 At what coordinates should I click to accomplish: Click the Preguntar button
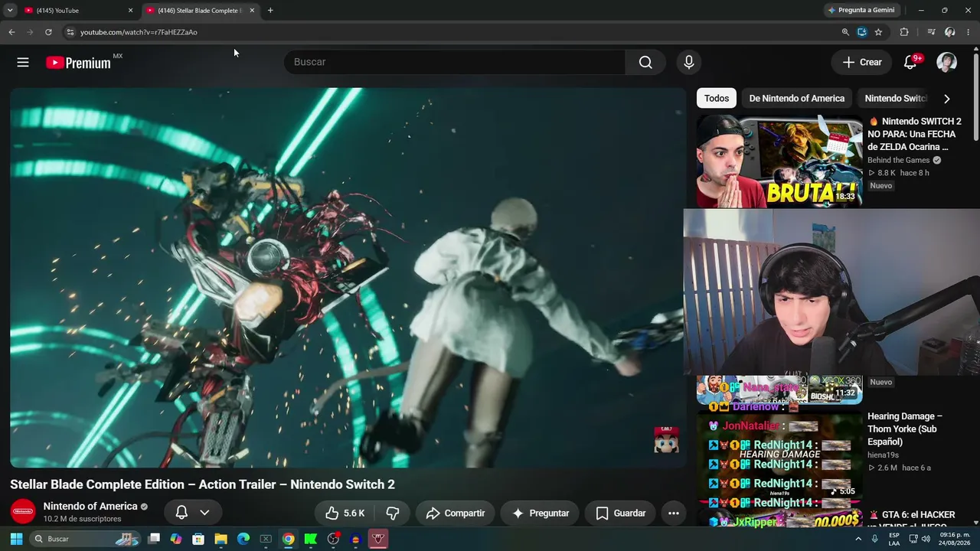[x=541, y=513]
